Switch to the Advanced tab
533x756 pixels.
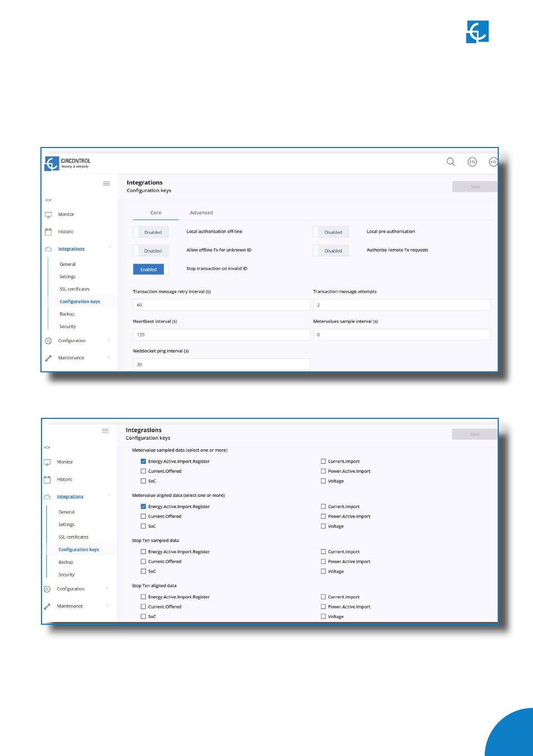tap(201, 213)
